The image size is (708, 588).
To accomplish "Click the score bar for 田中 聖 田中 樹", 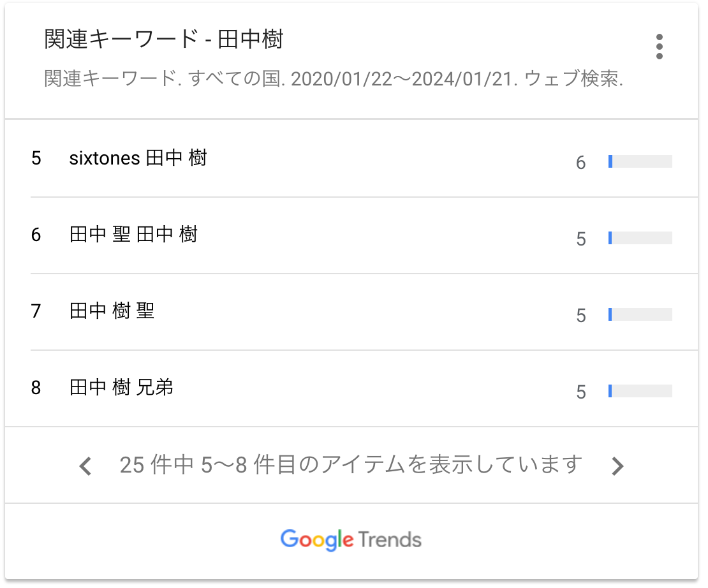I will click(640, 237).
